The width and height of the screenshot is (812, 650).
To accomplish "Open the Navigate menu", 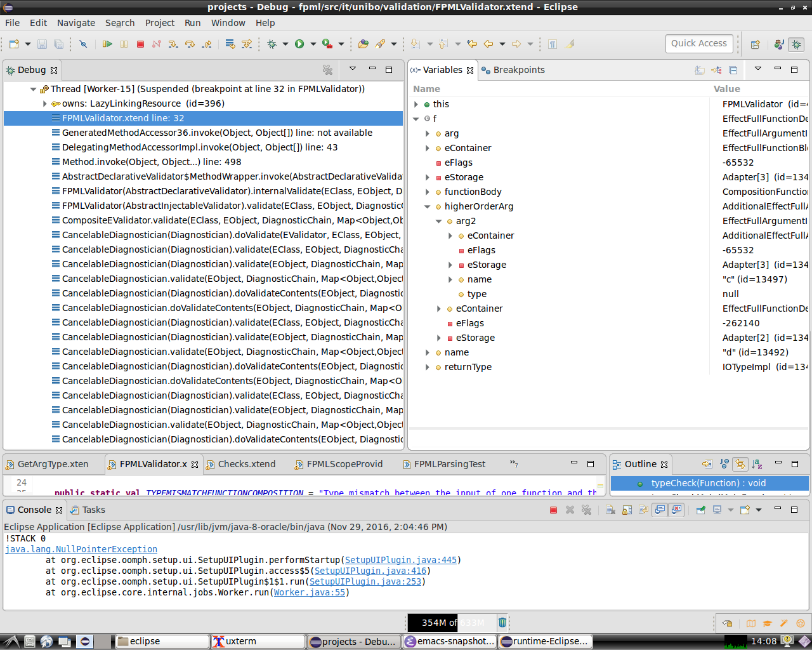I will click(x=75, y=23).
